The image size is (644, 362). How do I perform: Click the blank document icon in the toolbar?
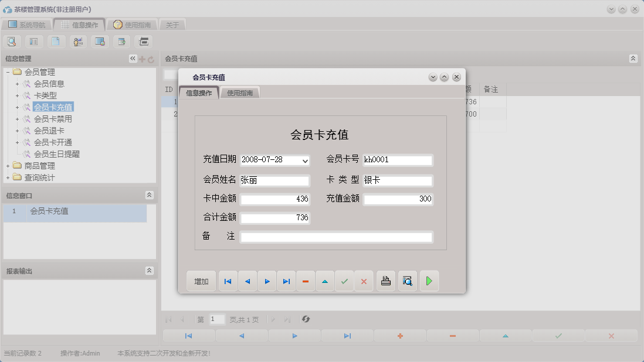coord(56,42)
